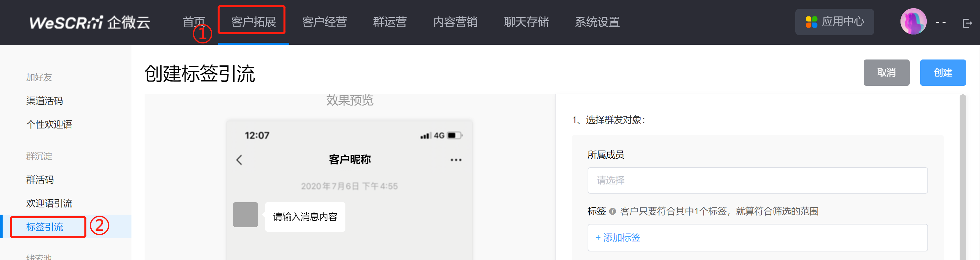
Task: Open the 所属成员 dropdown selector
Action: 757,180
